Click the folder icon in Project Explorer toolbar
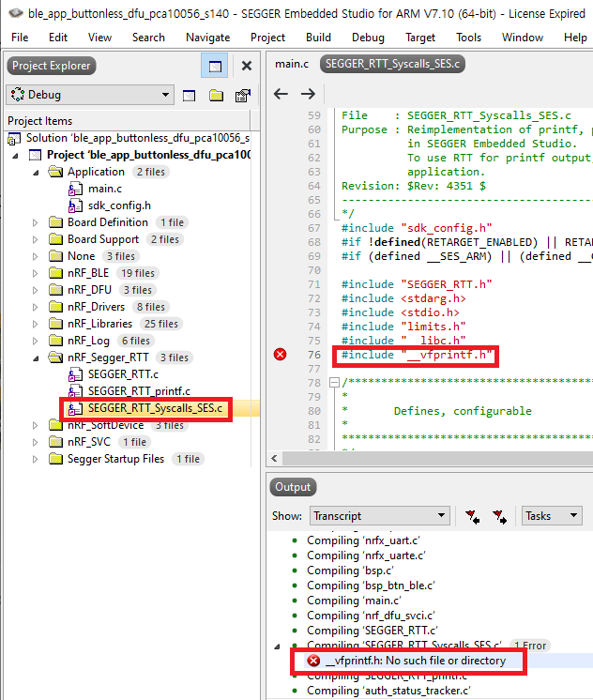Image resolution: width=593 pixels, height=700 pixels. click(x=216, y=95)
